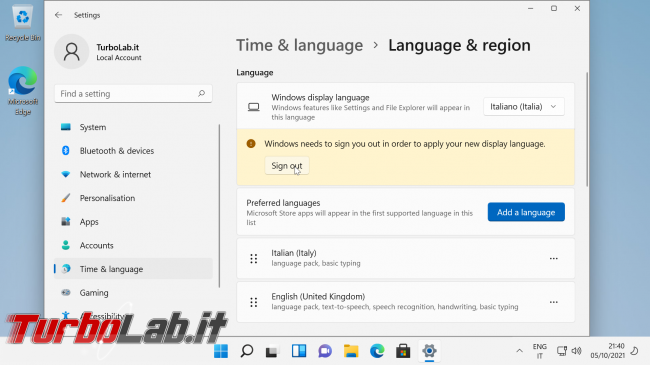The height and width of the screenshot is (365, 650).
Task: Open Chat in the taskbar
Action: click(x=325, y=351)
